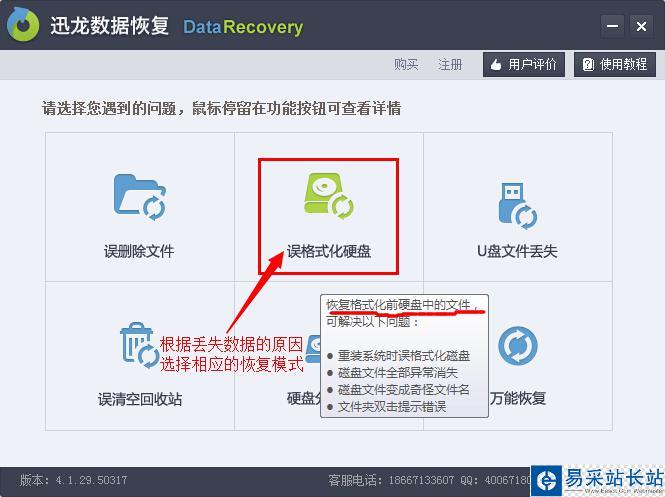
Task: Open the 购买 purchase link
Action: click(x=406, y=64)
